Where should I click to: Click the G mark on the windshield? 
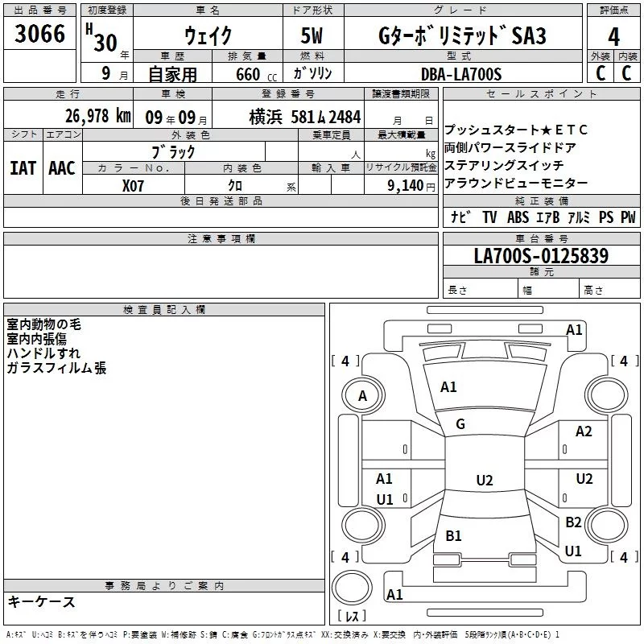tap(460, 424)
